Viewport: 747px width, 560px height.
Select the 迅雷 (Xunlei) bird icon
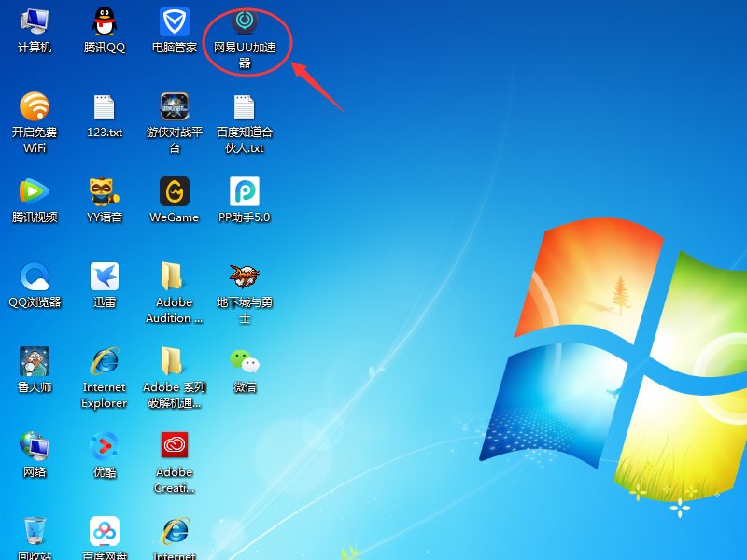tap(105, 277)
